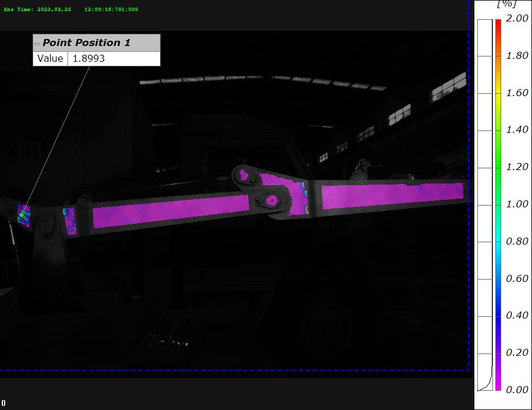Click the small strain patch near left pivot
The width and height of the screenshot is (532, 410).
tap(69, 221)
